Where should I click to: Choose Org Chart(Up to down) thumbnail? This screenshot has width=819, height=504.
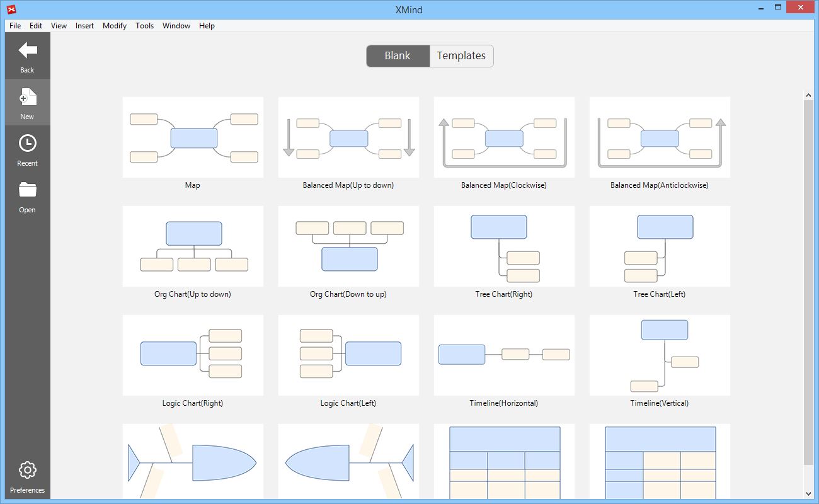[x=193, y=246]
